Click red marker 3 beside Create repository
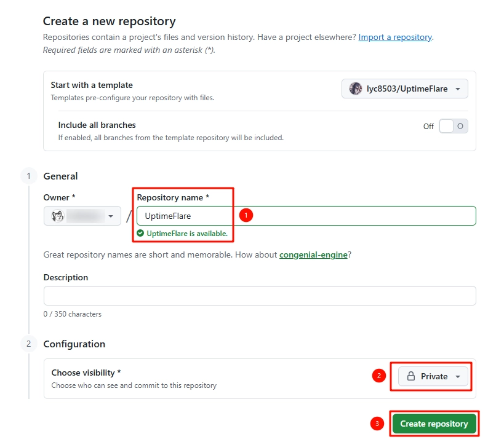 (377, 424)
